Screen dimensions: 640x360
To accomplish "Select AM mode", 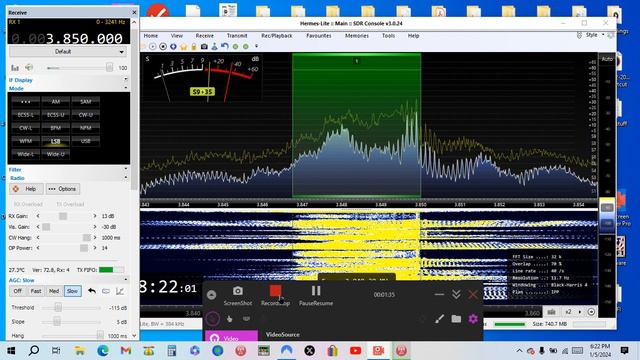I will tap(56, 102).
